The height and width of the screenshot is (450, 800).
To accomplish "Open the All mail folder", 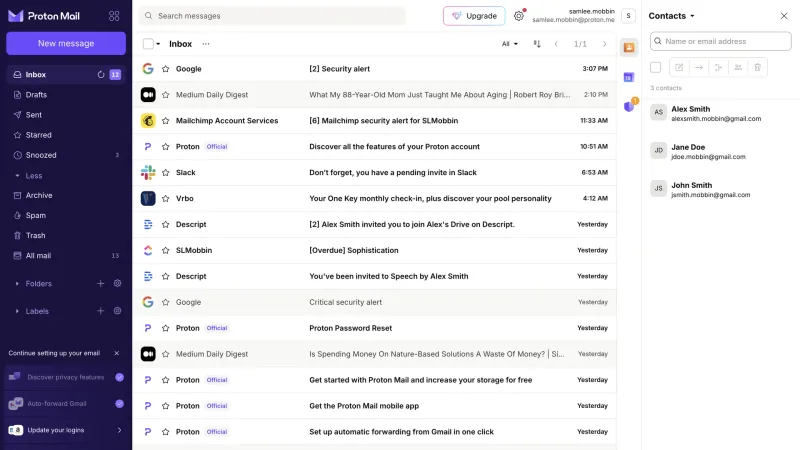I will 66,256.
